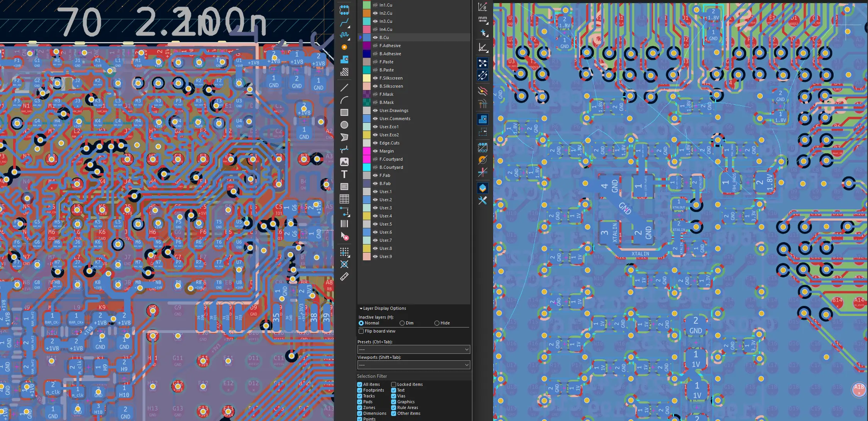Viewport: 868px width, 421px height.
Task: Toggle visibility of Edge.Cuts layer
Action: (x=375, y=143)
